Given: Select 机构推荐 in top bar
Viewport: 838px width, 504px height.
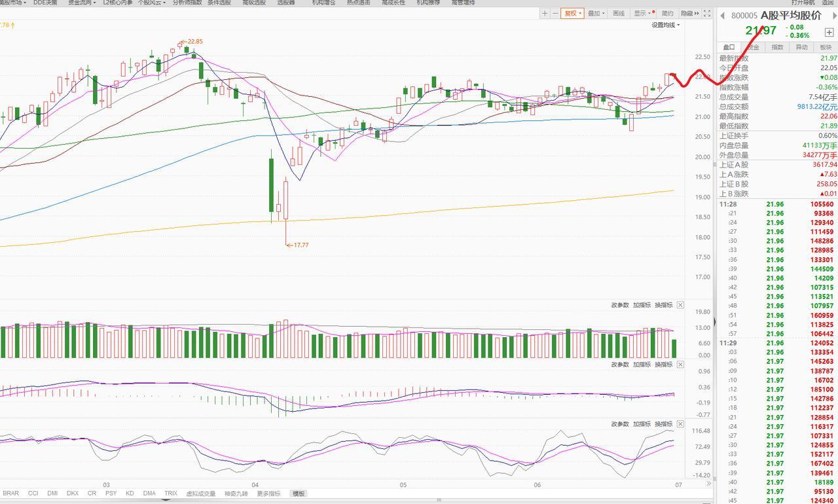Looking at the screenshot, I should click(x=428, y=3).
